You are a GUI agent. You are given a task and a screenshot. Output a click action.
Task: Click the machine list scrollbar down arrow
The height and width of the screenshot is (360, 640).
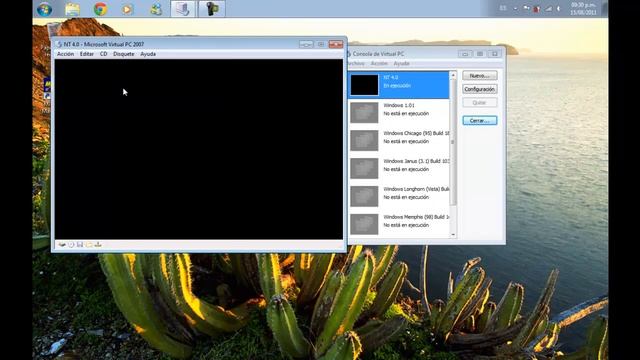453,234
